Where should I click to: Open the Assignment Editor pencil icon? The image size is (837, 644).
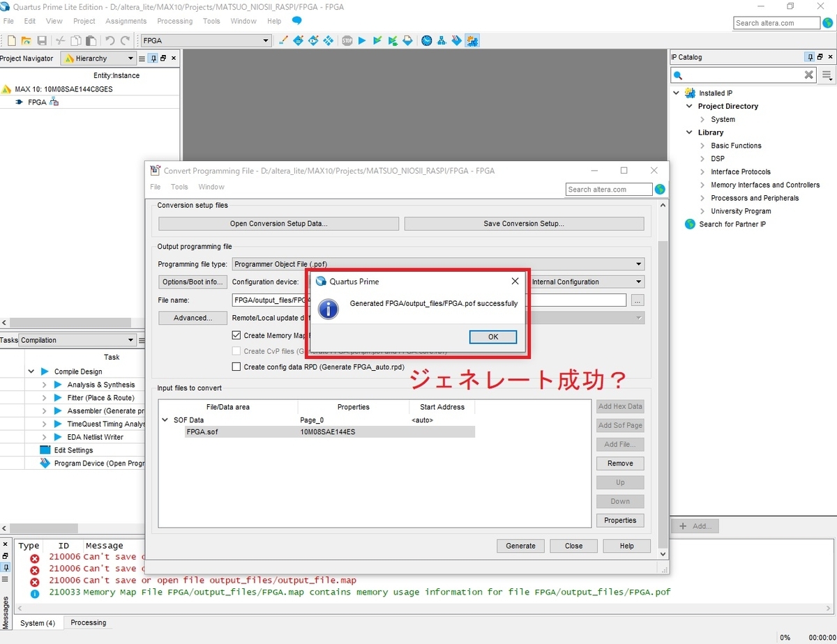(283, 40)
